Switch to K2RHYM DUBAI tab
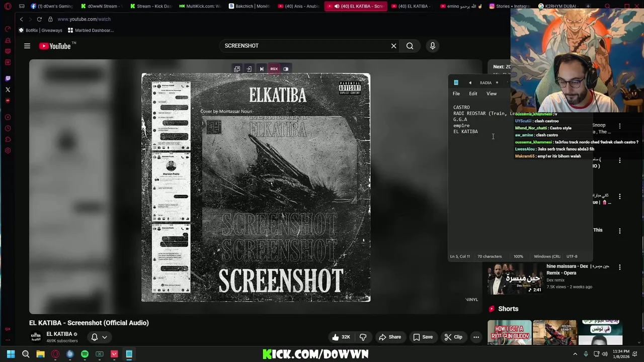644x362 pixels. [x=558, y=6]
